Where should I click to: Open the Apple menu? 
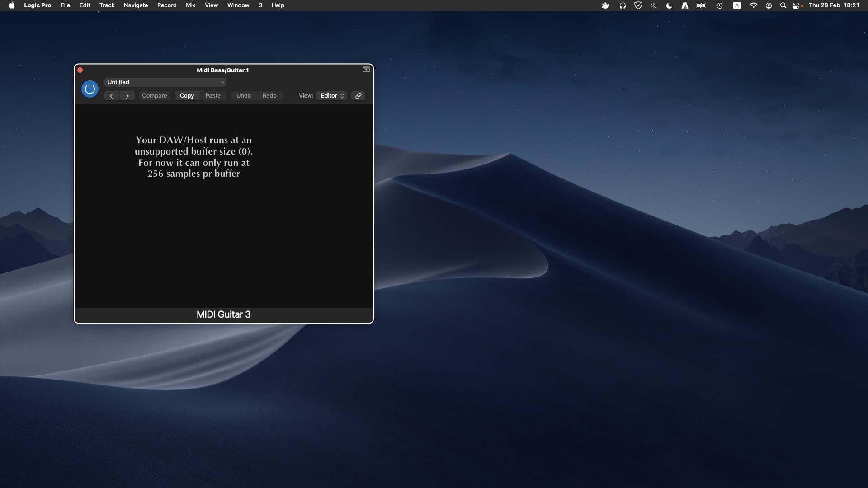(12, 5)
